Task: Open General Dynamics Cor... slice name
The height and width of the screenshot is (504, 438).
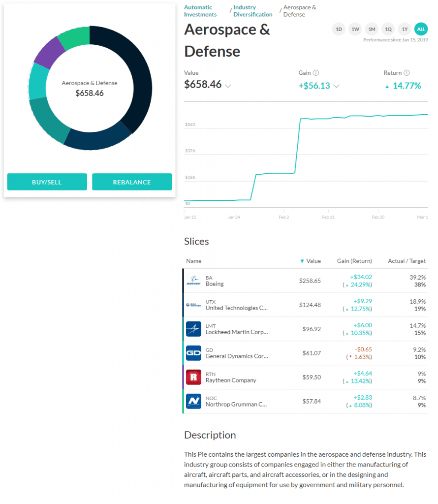Action: tap(237, 356)
